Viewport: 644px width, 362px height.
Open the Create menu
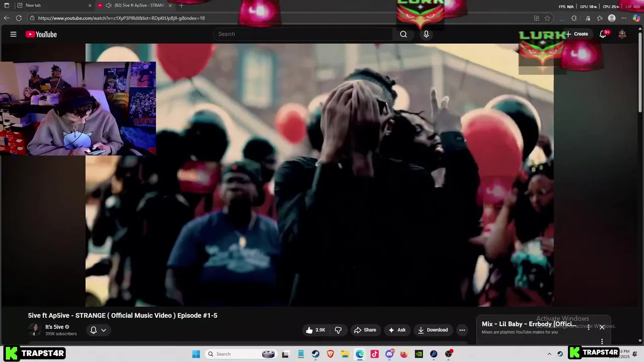(577, 34)
